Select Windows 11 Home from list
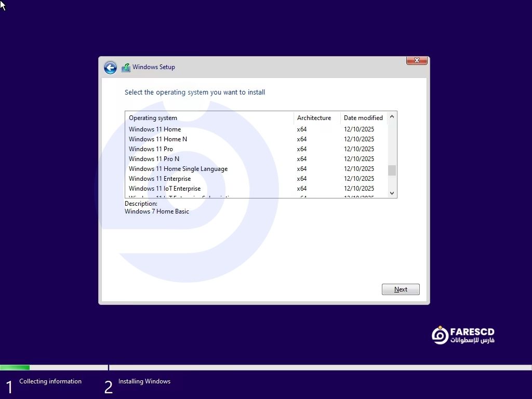Screen dimensions: 532x399 coord(155,129)
